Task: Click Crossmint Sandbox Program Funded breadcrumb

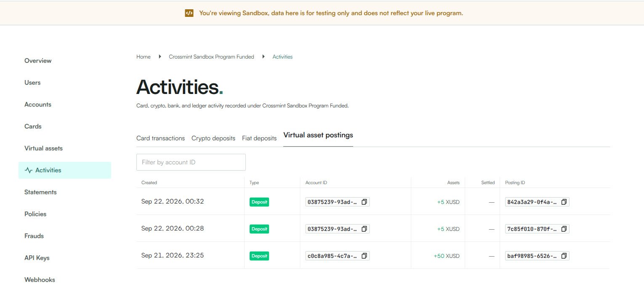Action: 211,56
